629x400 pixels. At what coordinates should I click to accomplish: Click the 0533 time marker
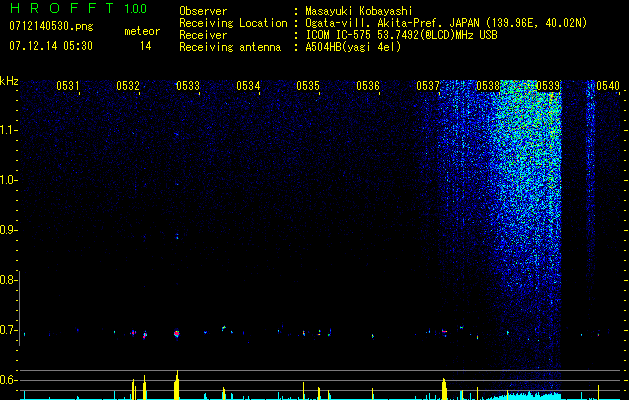(x=188, y=85)
